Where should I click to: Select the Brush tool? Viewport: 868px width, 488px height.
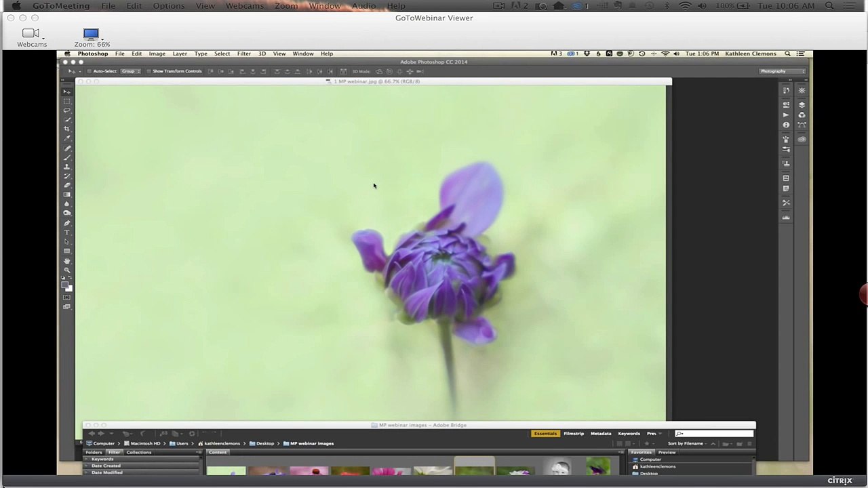(67, 158)
